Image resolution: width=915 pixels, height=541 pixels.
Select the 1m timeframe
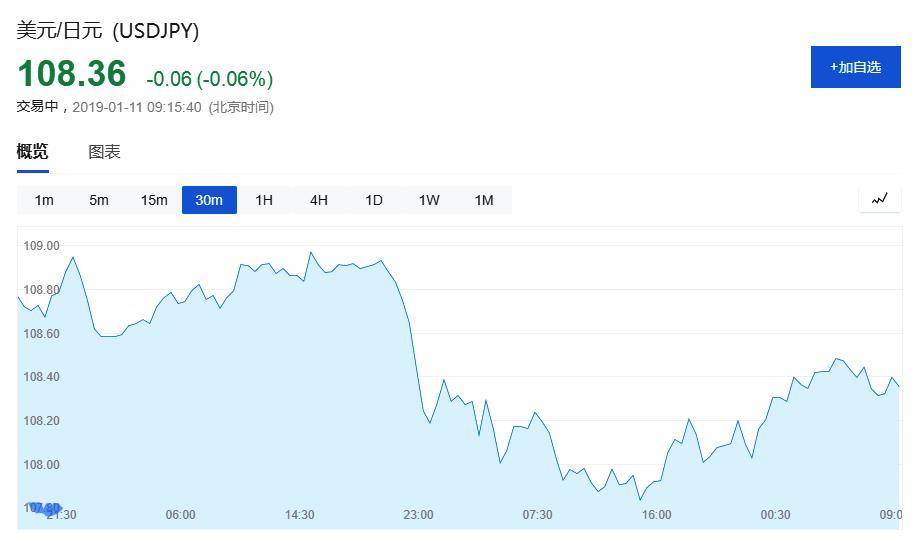44,200
